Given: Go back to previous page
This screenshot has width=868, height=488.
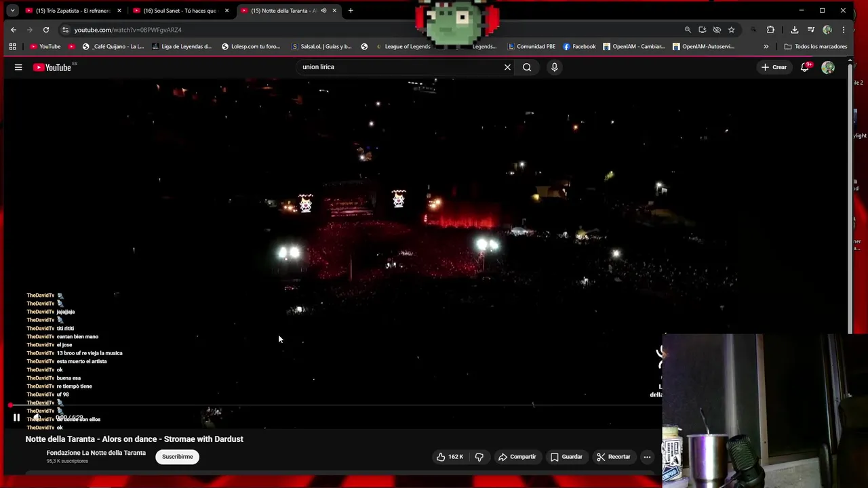Looking at the screenshot, I should 14,30.
